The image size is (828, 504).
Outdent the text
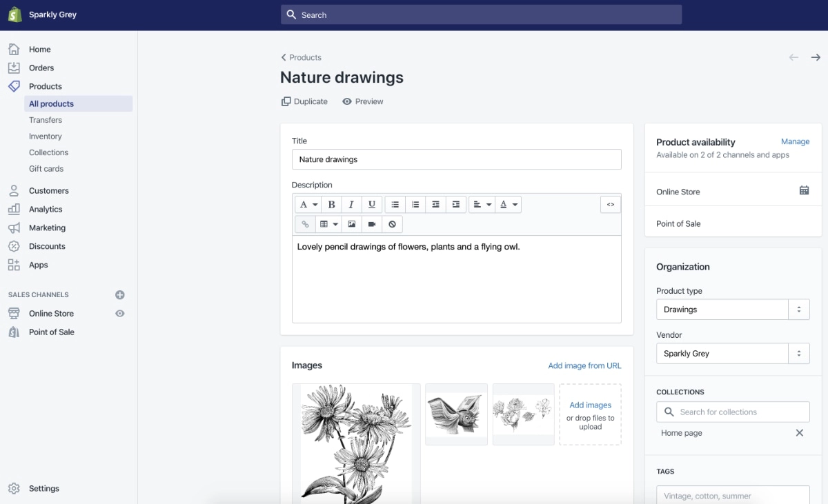(435, 205)
